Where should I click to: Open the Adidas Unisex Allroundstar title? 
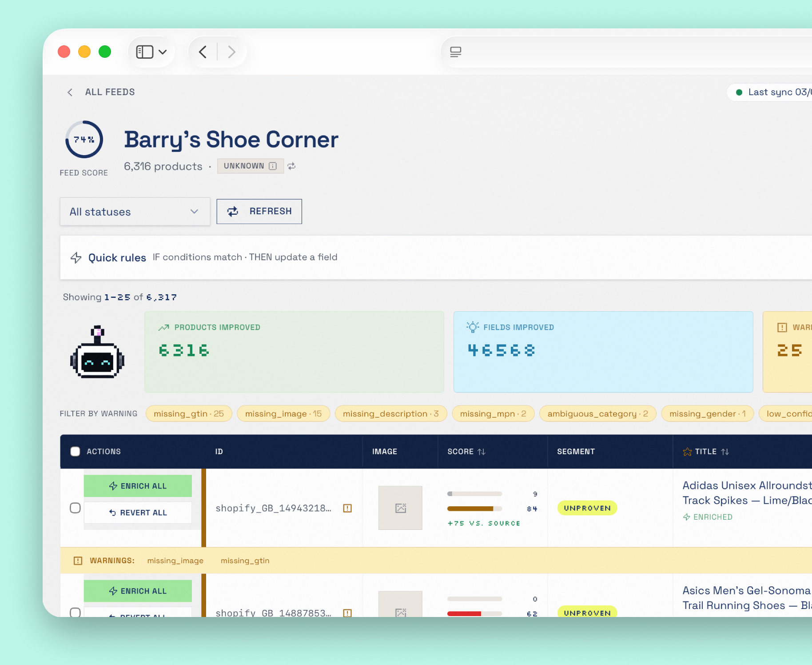click(x=747, y=493)
